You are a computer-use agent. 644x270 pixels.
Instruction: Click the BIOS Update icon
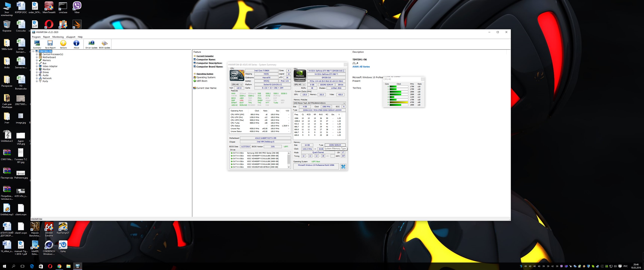coord(104,43)
